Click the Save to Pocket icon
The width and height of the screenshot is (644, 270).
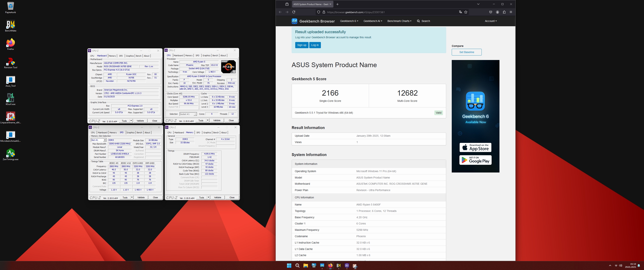coord(490,12)
